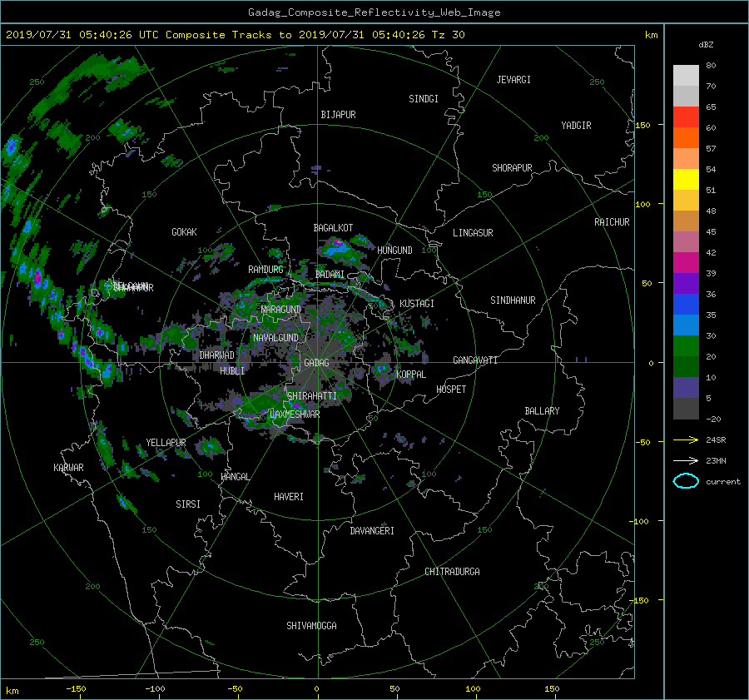The image size is (749, 700).
Task: Click the title 'Gadag_Composite_Reflectivity_Web_Image'
Action: (x=374, y=12)
